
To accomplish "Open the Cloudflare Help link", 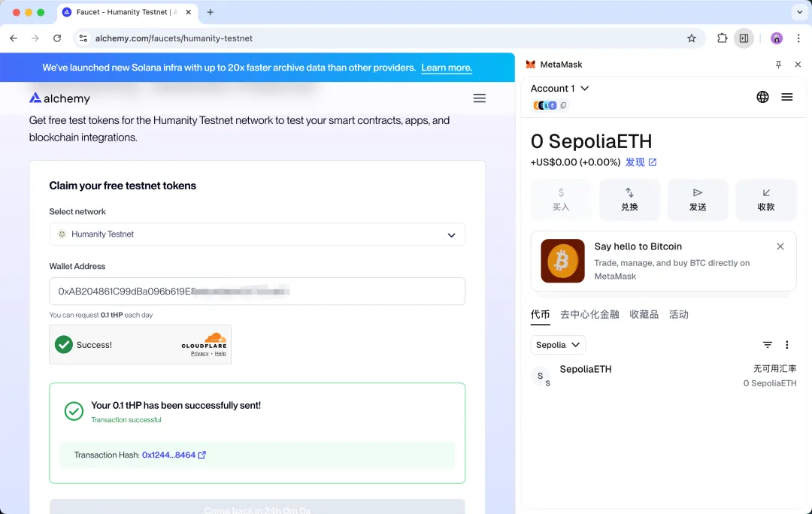I will (x=220, y=353).
